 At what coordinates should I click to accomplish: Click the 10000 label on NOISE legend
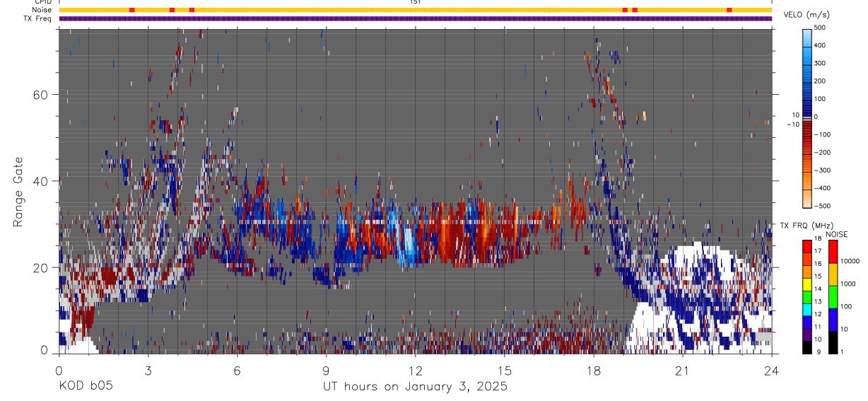(x=850, y=261)
